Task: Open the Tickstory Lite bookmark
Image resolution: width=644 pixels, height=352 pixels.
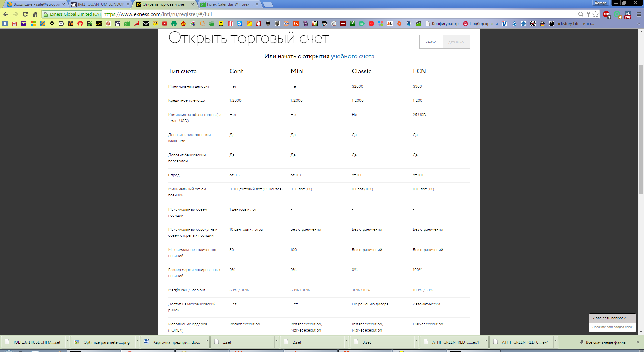Action: tap(572, 24)
